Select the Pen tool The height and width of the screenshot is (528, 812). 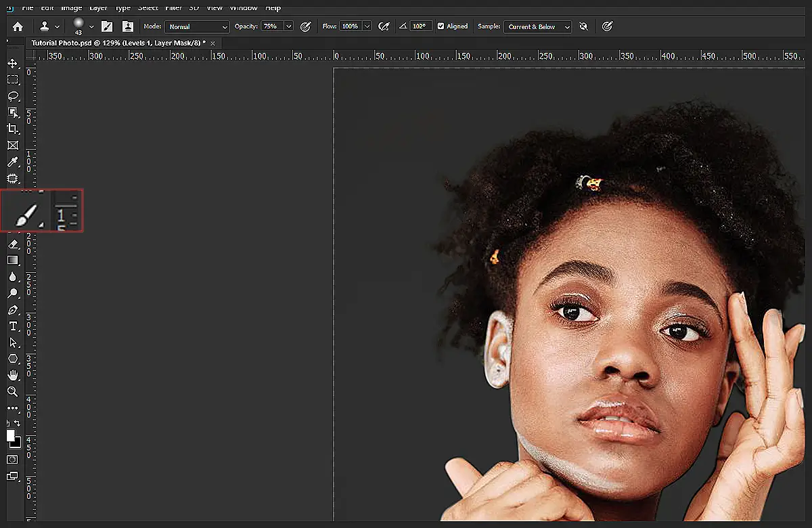click(12, 310)
